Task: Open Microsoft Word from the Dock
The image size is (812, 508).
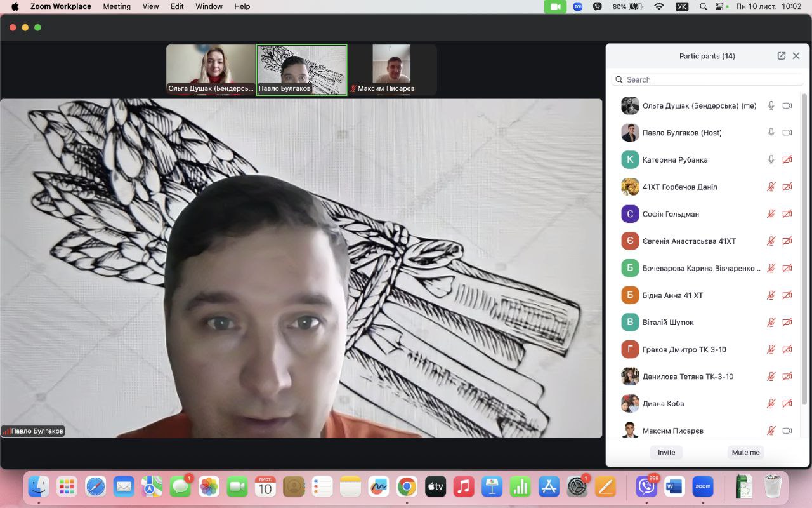Action: click(x=674, y=487)
